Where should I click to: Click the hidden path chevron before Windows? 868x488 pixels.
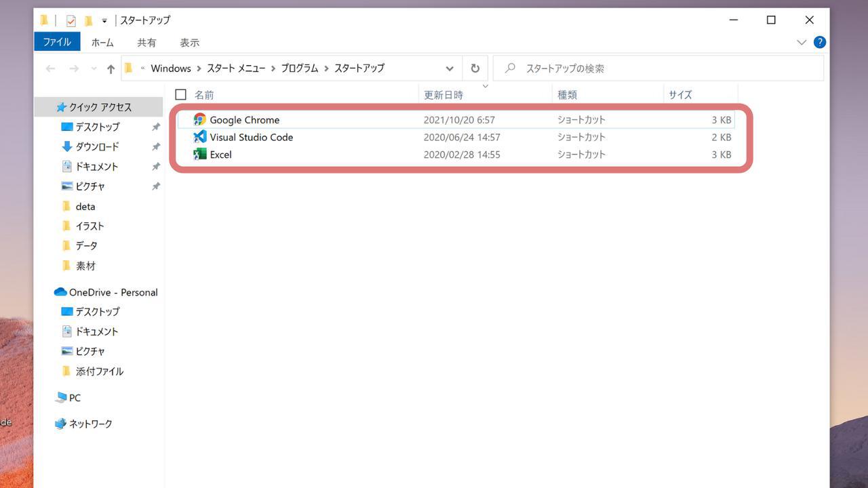point(143,68)
